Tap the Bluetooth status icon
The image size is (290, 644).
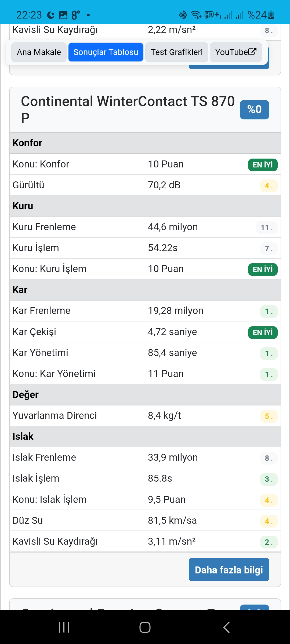183,15
